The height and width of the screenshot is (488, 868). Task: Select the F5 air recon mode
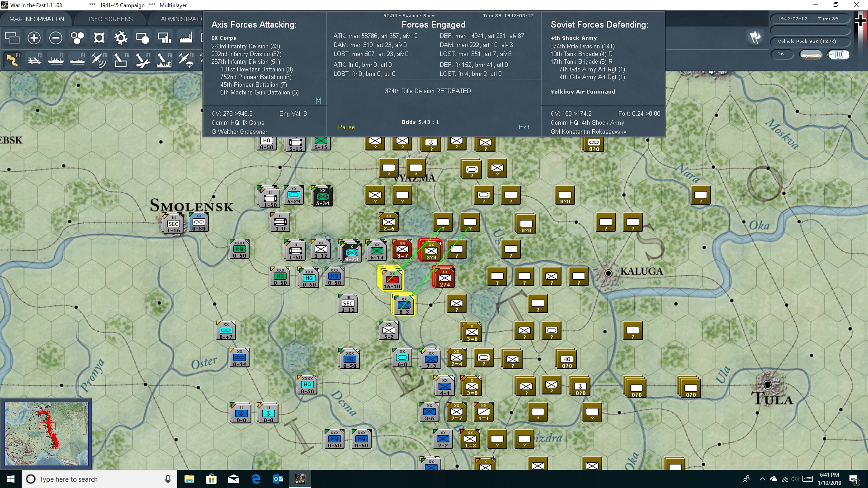tap(99, 60)
